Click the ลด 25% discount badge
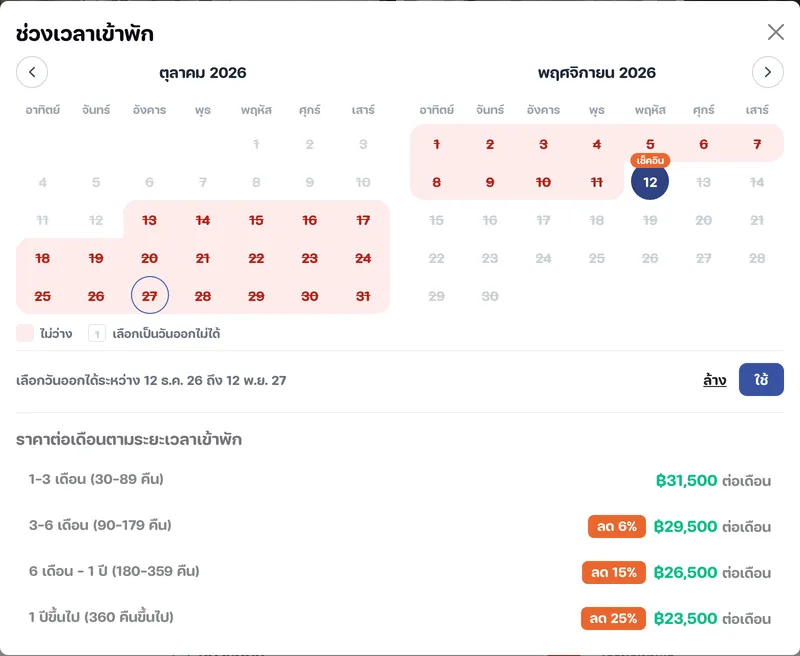Viewport: 800px width, 656px height. [613, 618]
